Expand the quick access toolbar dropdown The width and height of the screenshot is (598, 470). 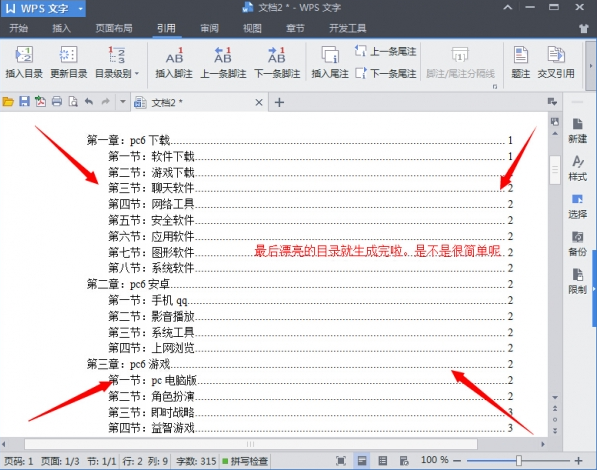[x=123, y=102]
